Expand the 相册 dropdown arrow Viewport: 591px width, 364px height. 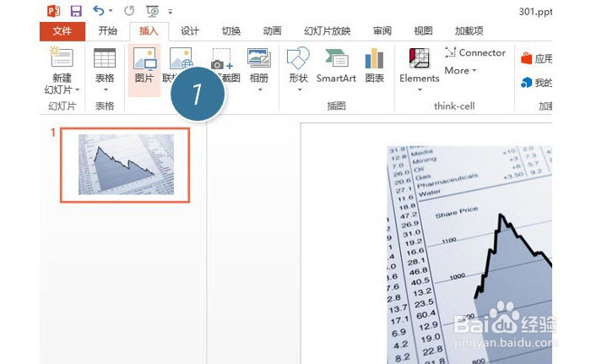coord(260,90)
